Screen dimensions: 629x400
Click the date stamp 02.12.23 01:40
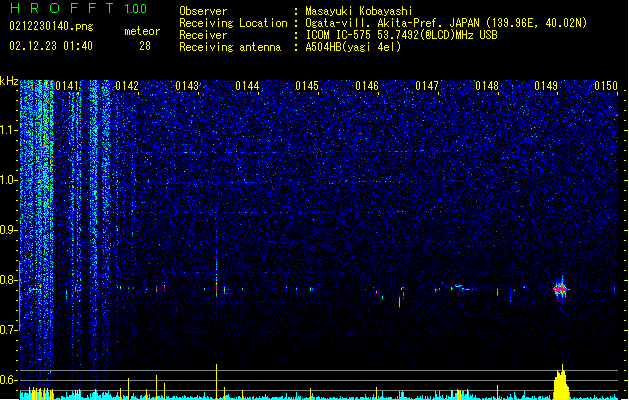(x=51, y=46)
